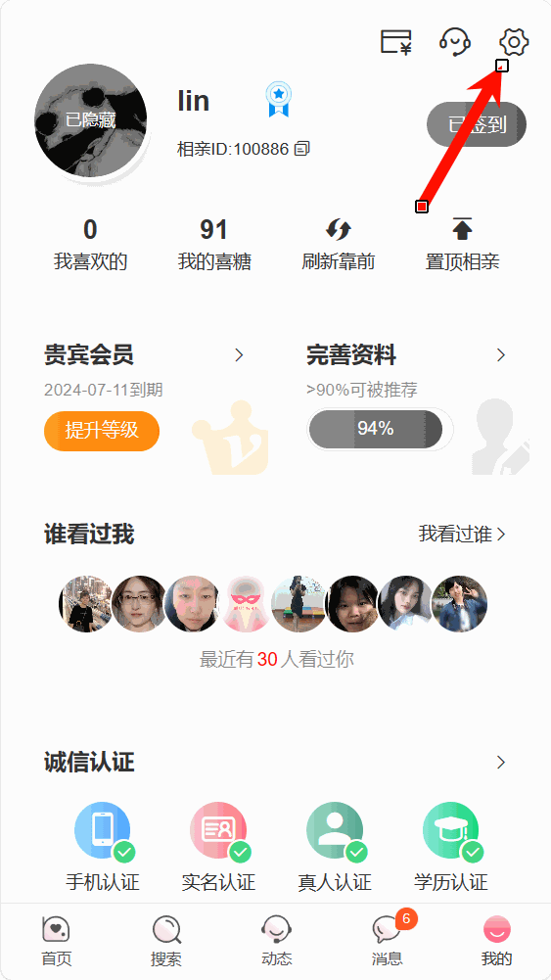Click the 94% profile progress bar

(x=376, y=429)
